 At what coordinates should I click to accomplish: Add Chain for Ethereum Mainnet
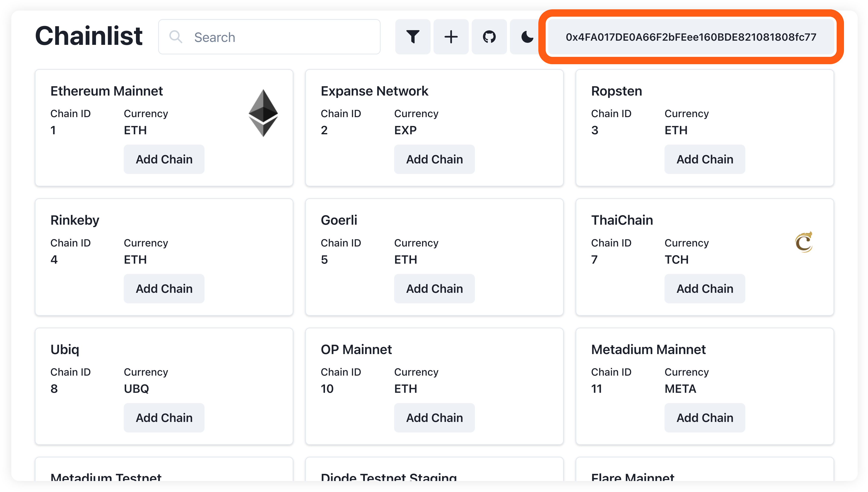164,159
